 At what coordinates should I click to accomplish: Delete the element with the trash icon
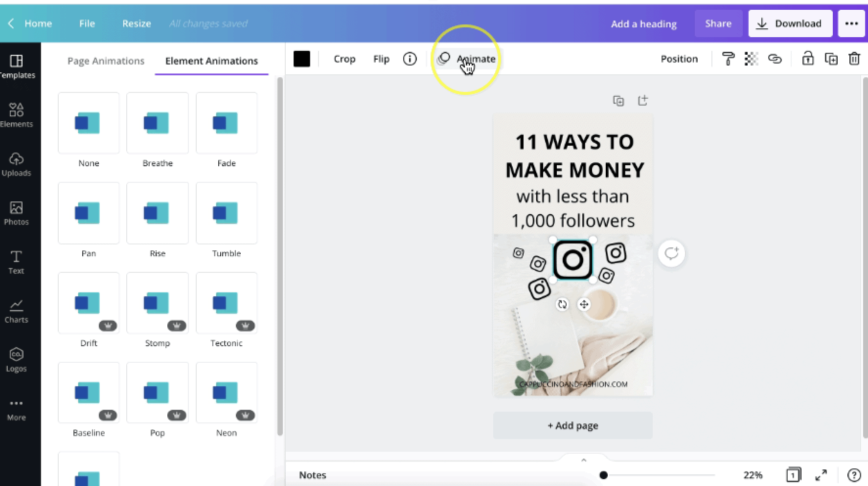tap(854, 59)
